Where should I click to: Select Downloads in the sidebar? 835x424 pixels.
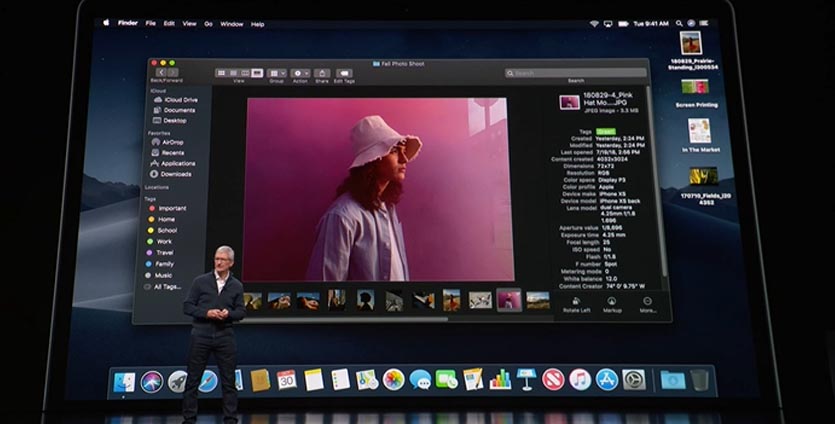click(175, 173)
